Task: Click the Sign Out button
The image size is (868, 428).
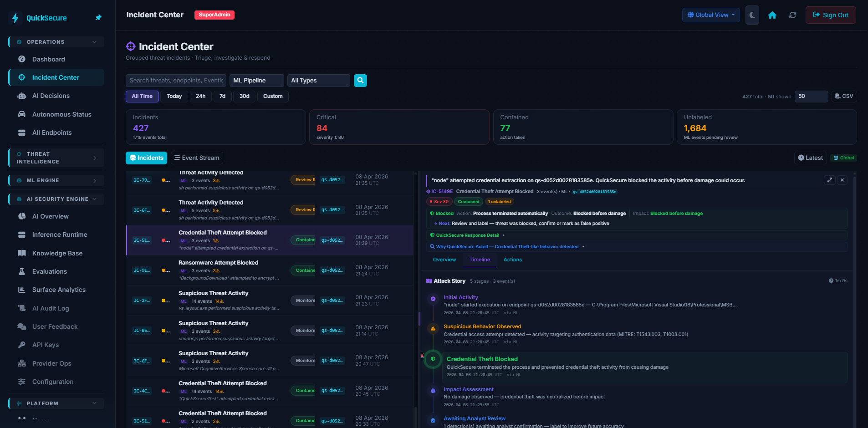Action: [830, 15]
